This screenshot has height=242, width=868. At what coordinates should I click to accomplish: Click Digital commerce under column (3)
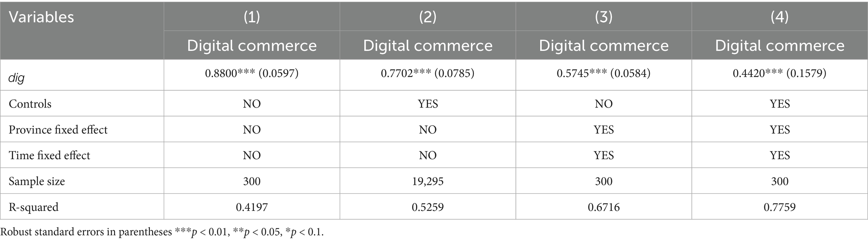pyautogui.click(x=604, y=45)
